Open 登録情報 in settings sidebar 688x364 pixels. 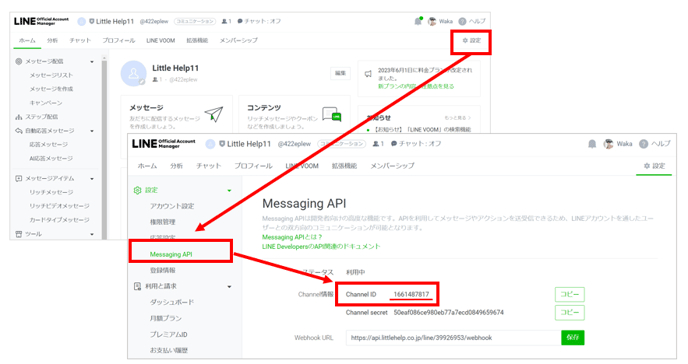(162, 271)
